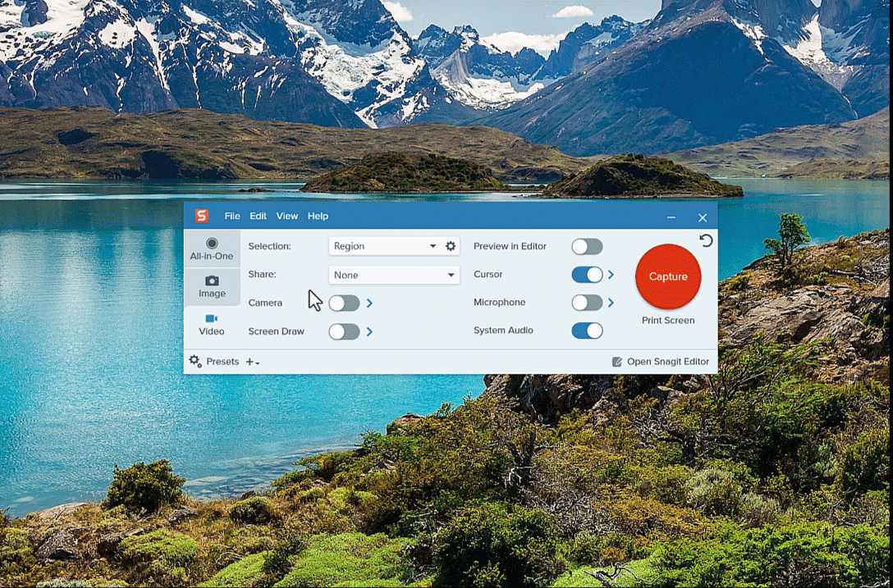
Task: Click the pencil icon next to Open Snagit Editor
Action: pos(616,361)
